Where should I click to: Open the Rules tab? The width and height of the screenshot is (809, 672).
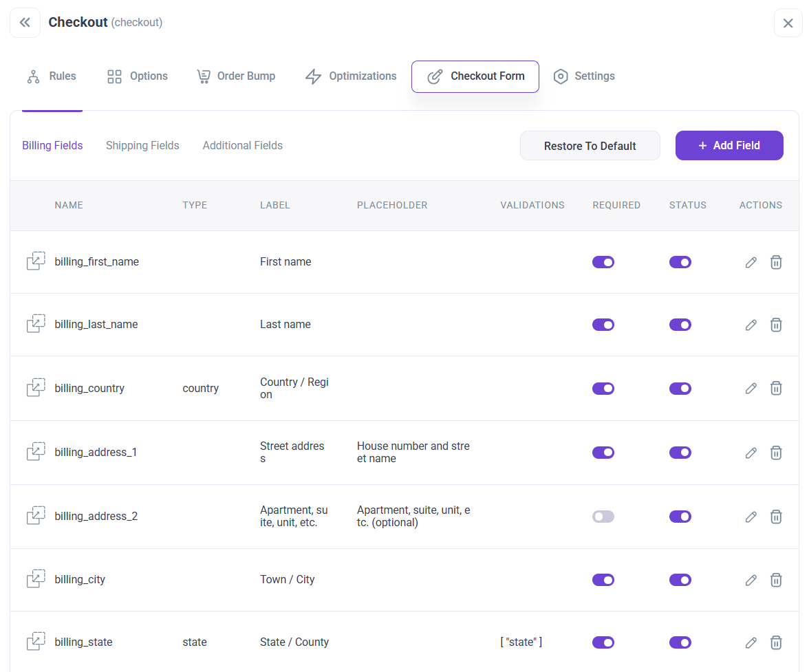coord(52,76)
